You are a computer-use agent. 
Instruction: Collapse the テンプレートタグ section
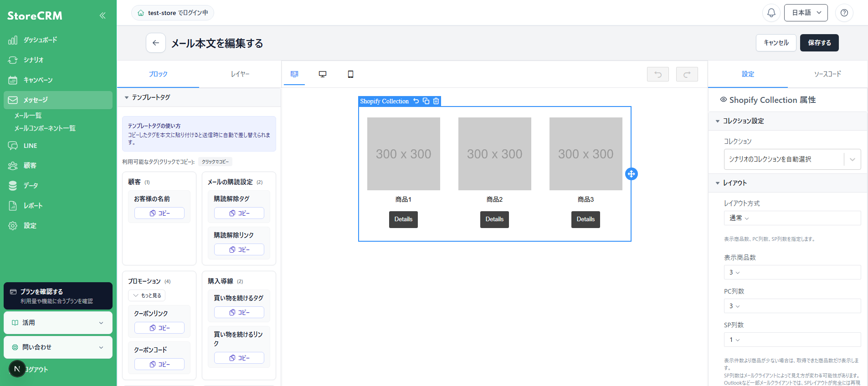pos(199,97)
